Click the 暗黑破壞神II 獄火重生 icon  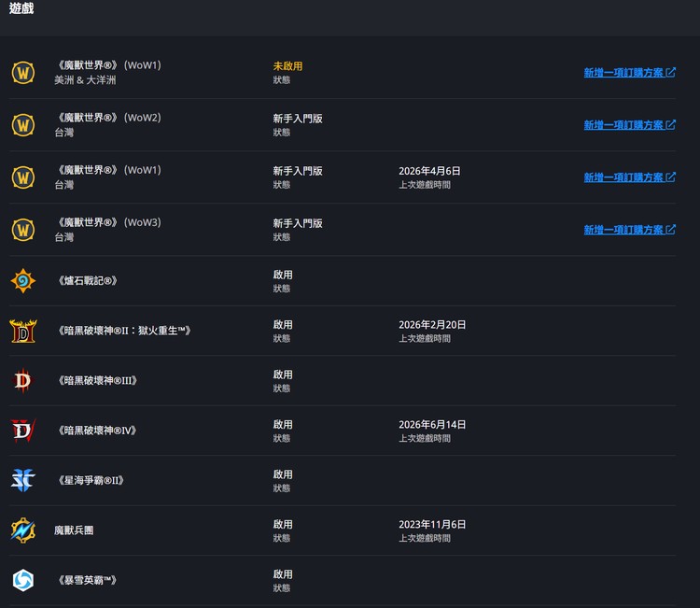[x=23, y=331]
